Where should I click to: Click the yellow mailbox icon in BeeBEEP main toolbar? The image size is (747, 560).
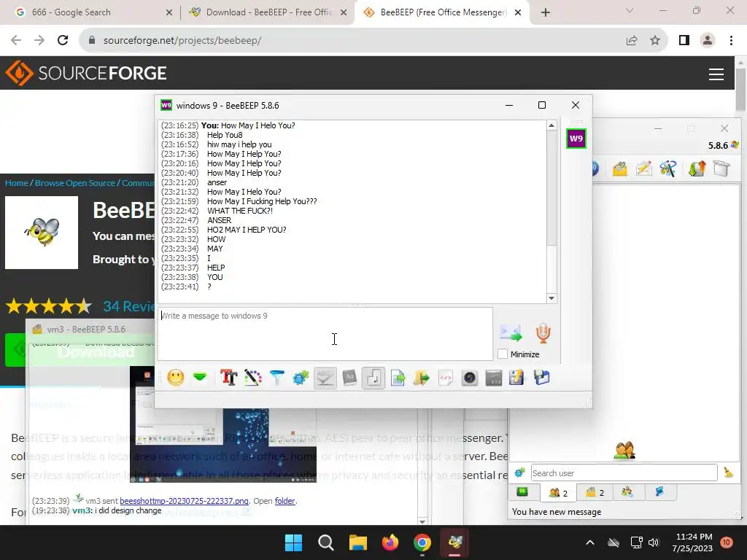tap(620, 168)
